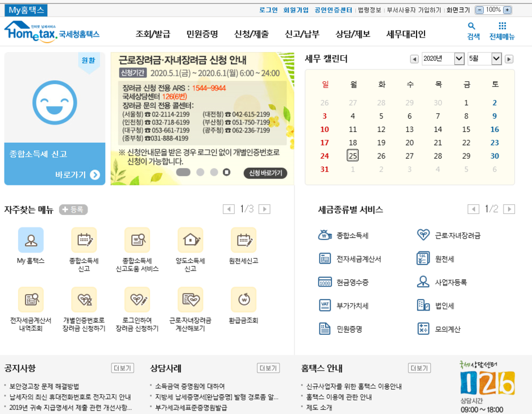Click 더보기 next to 공지사항
The image size is (532, 414).
pyautogui.click(x=122, y=368)
